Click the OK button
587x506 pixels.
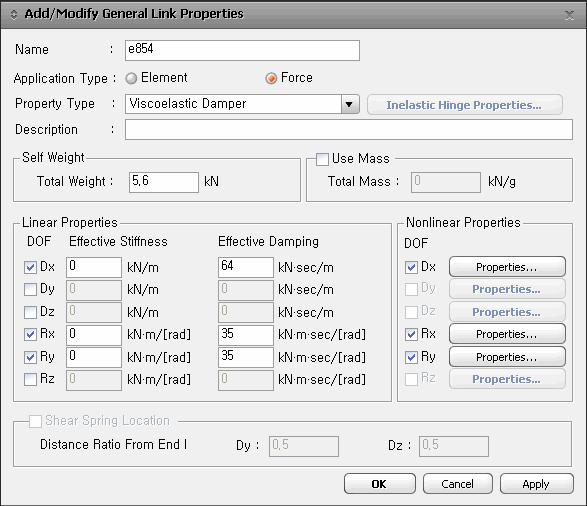coord(380,484)
